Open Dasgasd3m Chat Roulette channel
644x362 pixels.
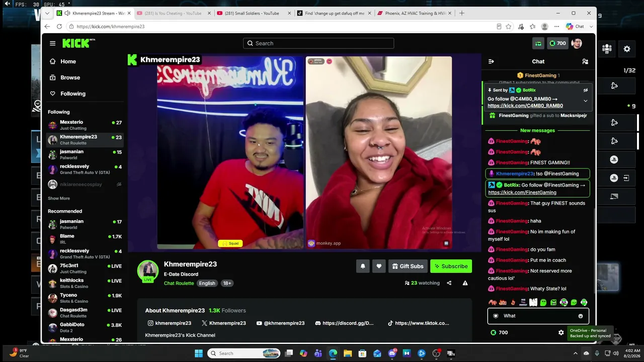pyautogui.click(x=85, y=313)
